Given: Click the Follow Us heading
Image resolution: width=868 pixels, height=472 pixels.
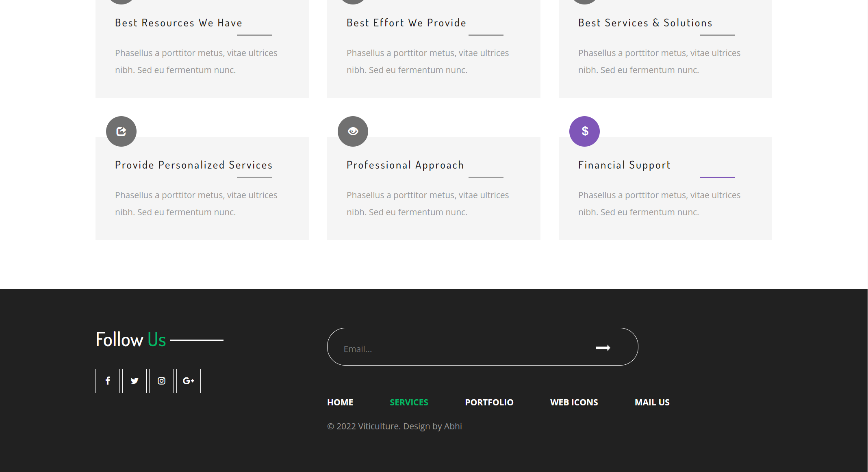Looking at the screenshot, I should click(x=130, y=338).
